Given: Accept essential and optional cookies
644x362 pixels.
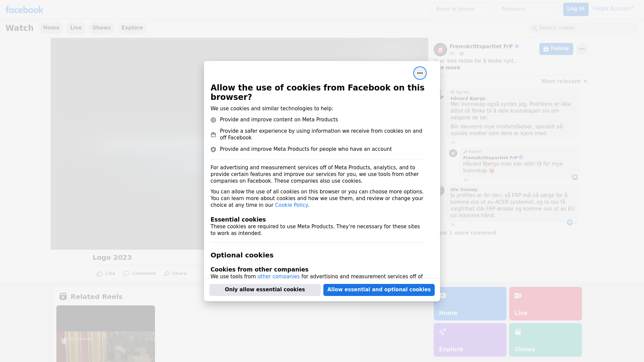Looking at the screenshot, I should pos(379,290).
